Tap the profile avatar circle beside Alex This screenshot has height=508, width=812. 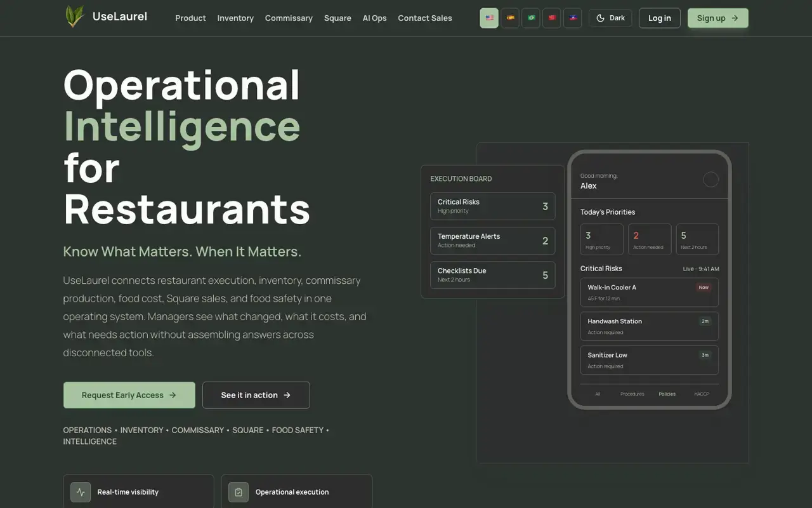(710, 180)
